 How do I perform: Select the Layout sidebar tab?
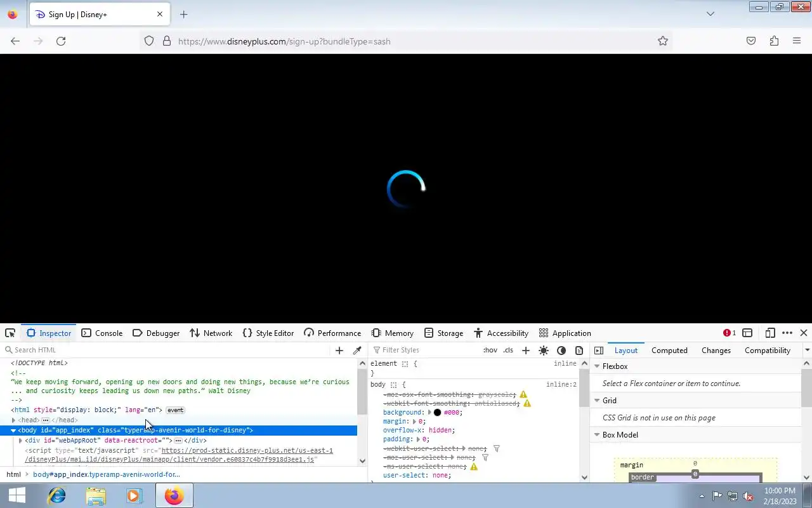pos(625,350)
